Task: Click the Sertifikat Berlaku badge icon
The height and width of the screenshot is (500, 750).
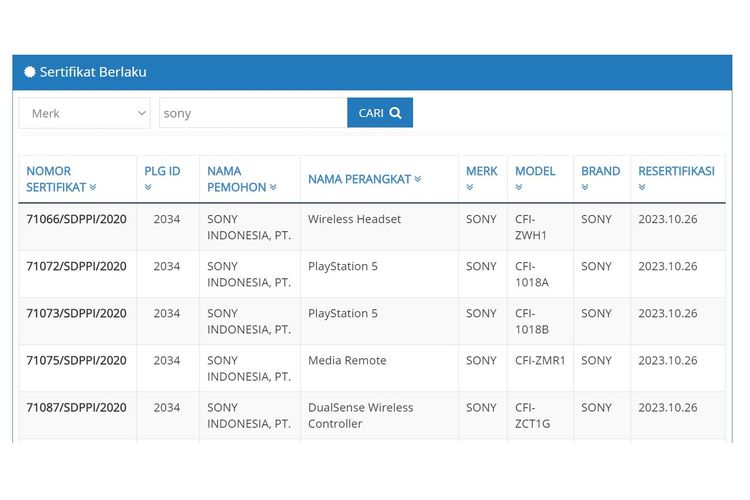Action: coord(30,72)
